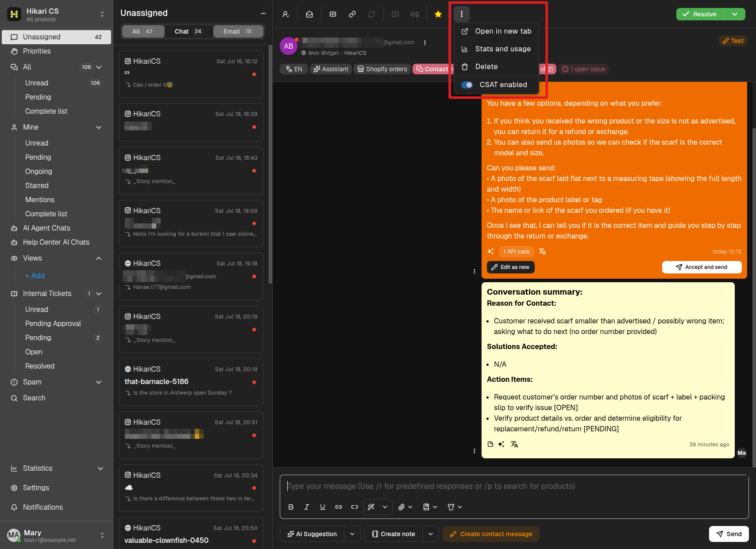Collapse the Mine section chevron

[x=99, y=127]
